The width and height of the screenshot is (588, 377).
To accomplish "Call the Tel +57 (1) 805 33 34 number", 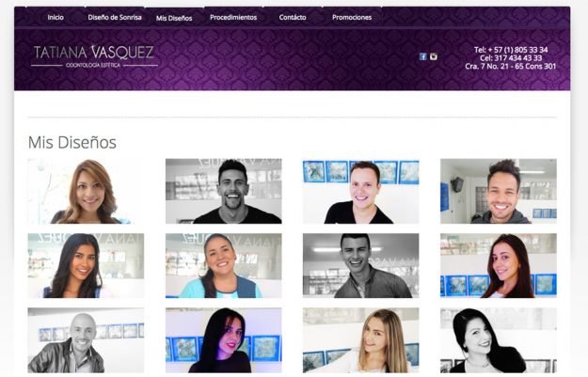I will (x=511, y=50).
